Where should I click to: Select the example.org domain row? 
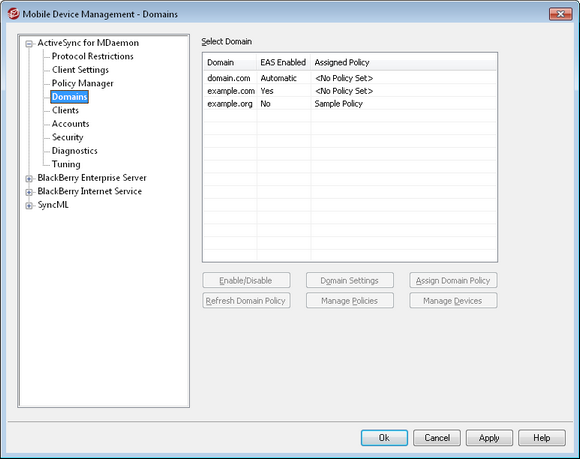pyautogui.click(x=350, y=104)
